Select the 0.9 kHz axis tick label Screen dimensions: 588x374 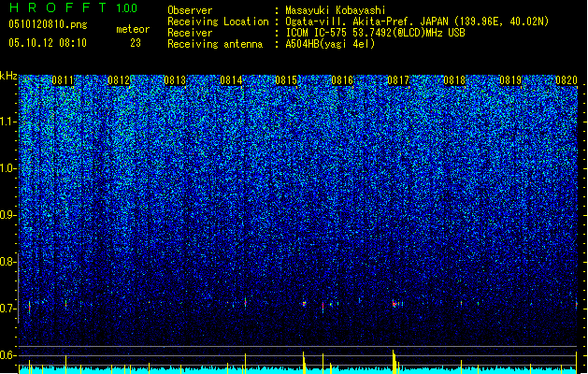pyautogui.click(x=8, y=215)
